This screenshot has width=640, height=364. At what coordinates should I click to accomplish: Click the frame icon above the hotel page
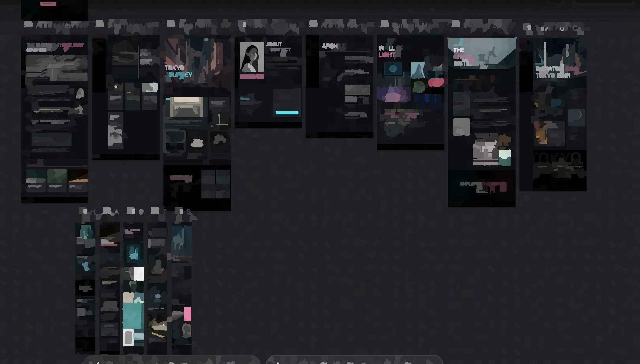(456, 24)
